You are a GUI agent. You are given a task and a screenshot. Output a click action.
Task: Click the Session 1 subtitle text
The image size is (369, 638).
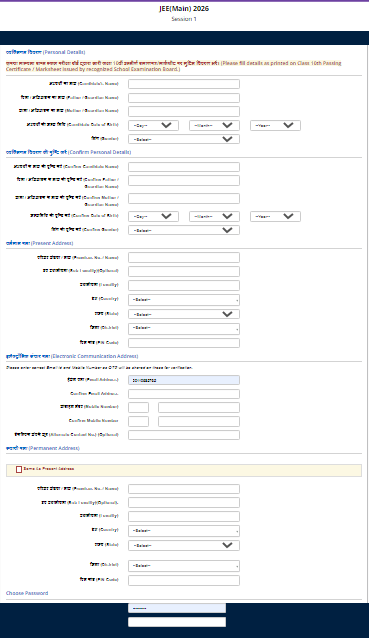pos(184,19)
